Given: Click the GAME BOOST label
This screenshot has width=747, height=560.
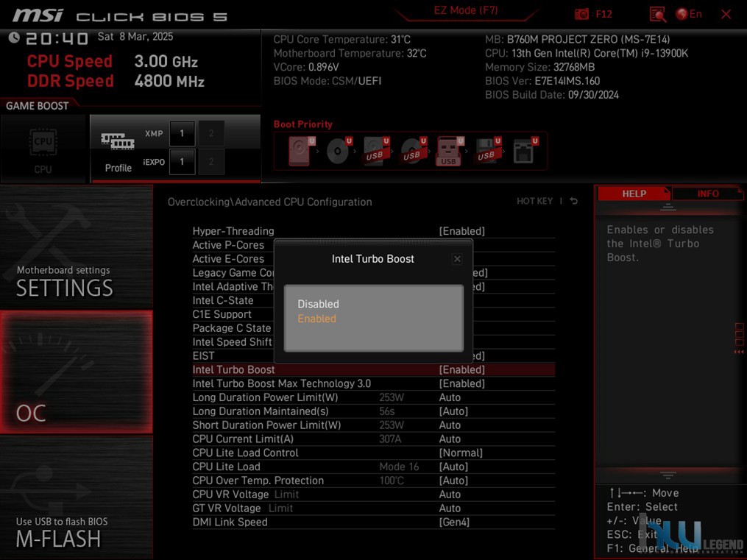Looking at the screenshot, I should point(37,106).
